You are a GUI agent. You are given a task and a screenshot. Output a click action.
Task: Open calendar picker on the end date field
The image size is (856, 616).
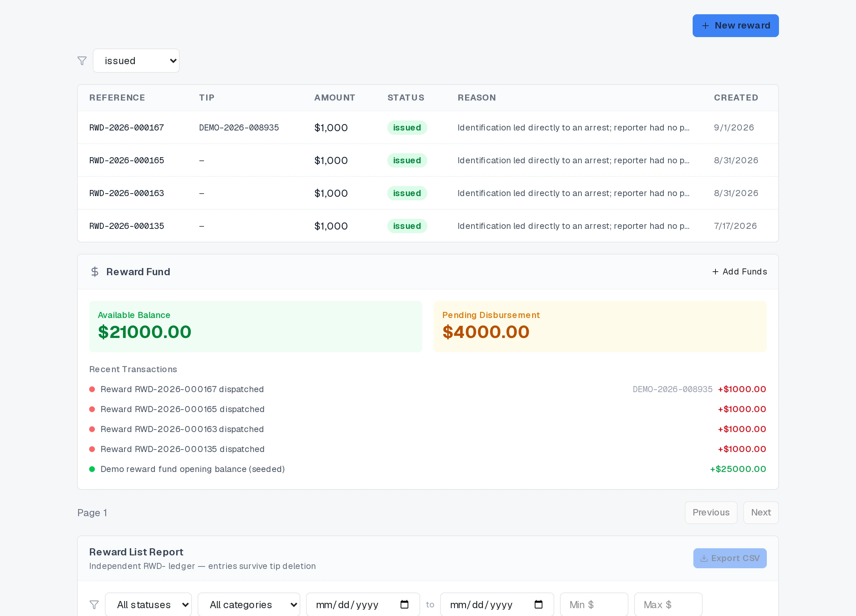click(539, 604)
